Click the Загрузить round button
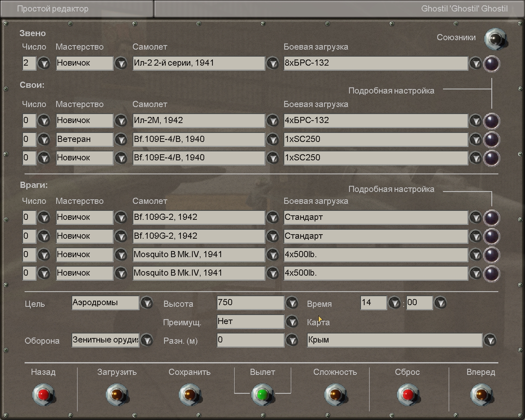525x420 pixels. (117, 395)
